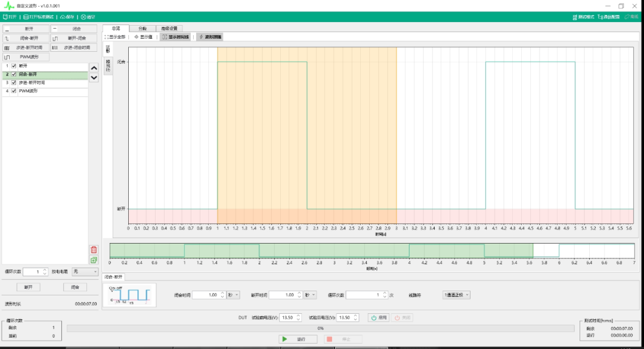Click the green overview timeline selection region
The image size is (644, 349).
coord(321,251)
